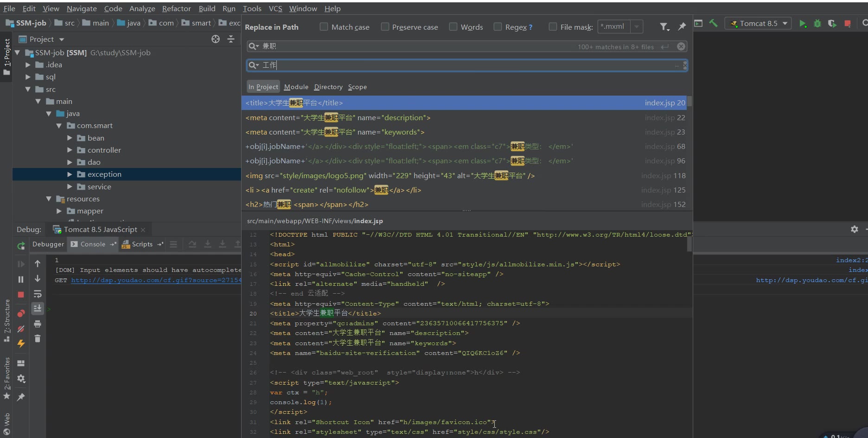
Task: Open the Analyze menu
Action: click(142, 8)
